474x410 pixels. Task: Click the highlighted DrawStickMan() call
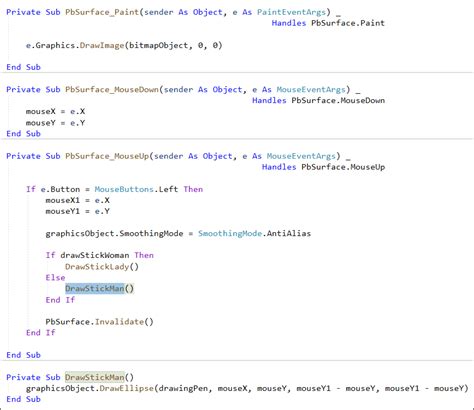[99, 288]
